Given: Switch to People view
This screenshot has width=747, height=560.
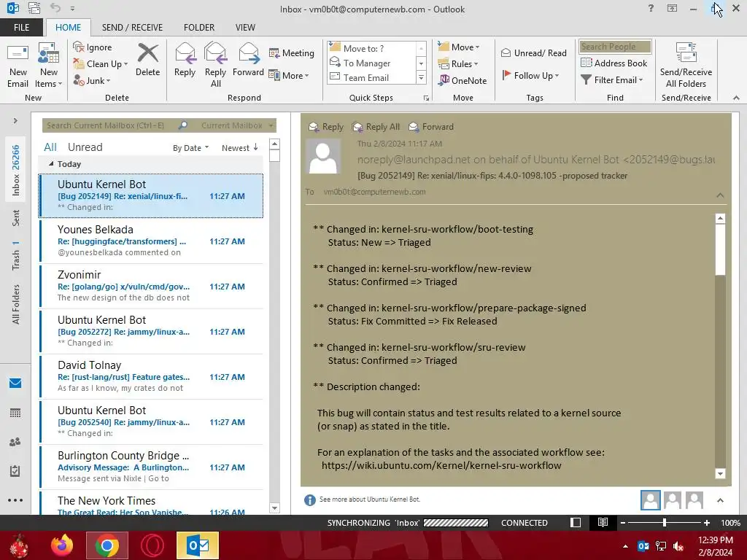Looking at the screenshot, I should pos(15,442).
